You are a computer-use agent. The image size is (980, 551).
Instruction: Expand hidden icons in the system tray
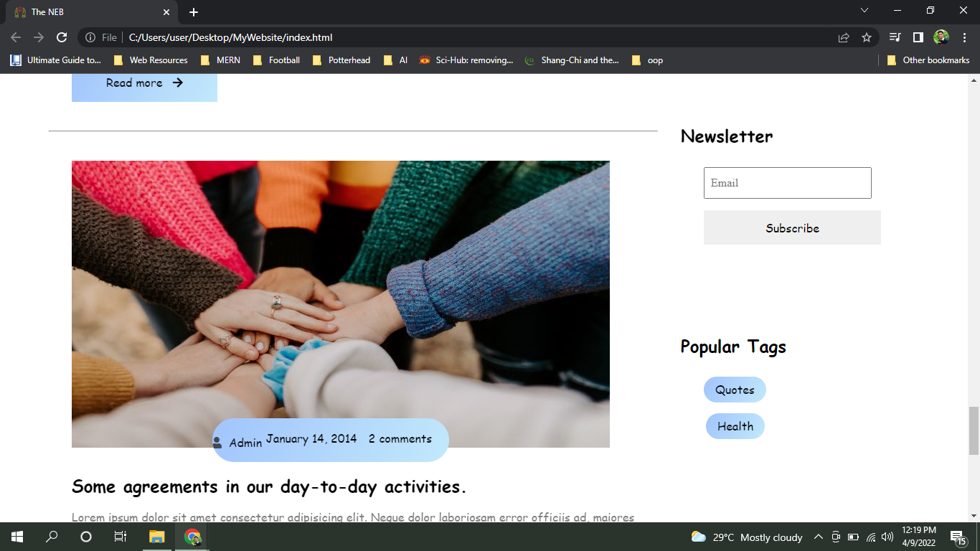[x=818, y=537]
